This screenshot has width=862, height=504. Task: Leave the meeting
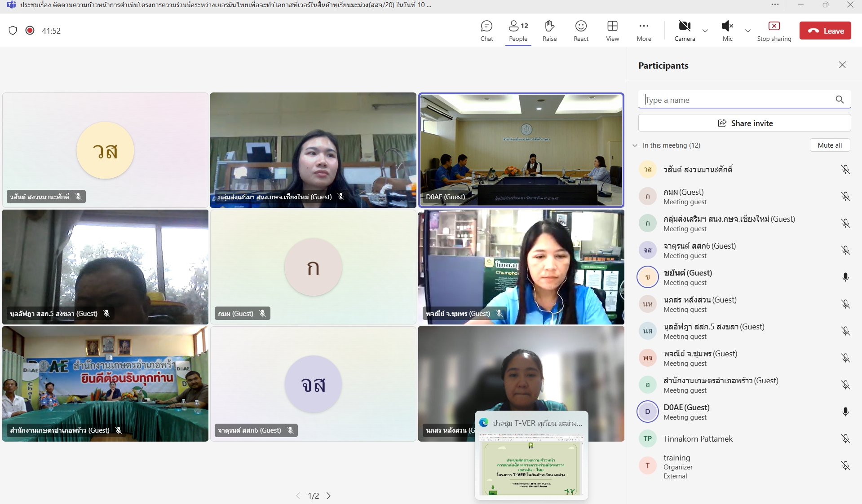pos(825,31)
